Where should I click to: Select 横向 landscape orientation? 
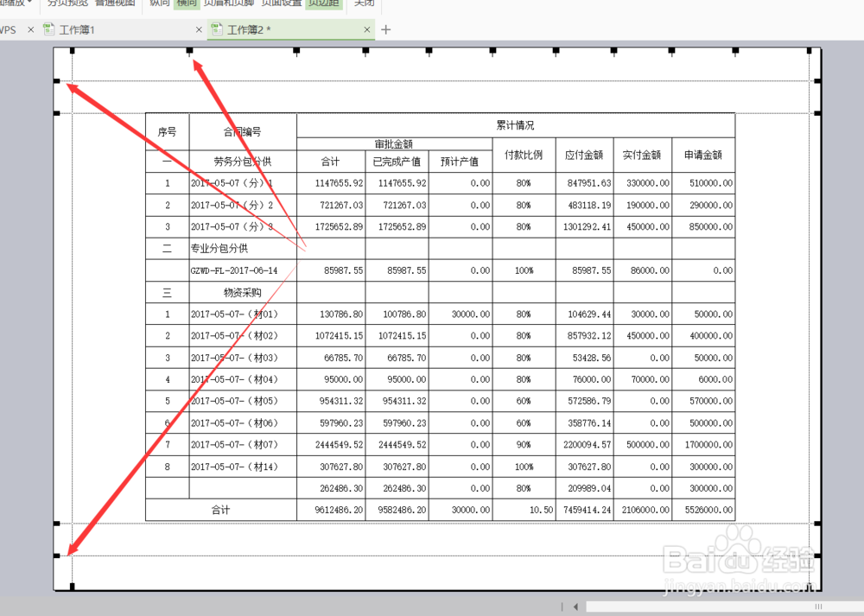tap(186, 3)
